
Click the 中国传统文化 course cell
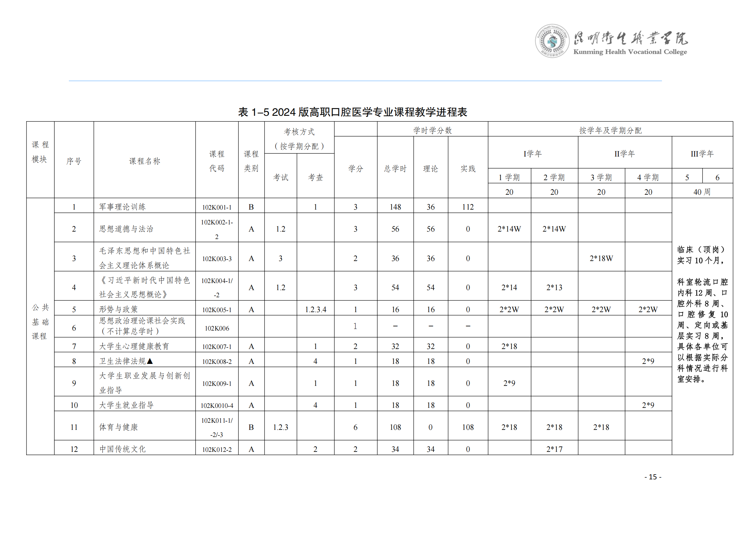(122, 449)
